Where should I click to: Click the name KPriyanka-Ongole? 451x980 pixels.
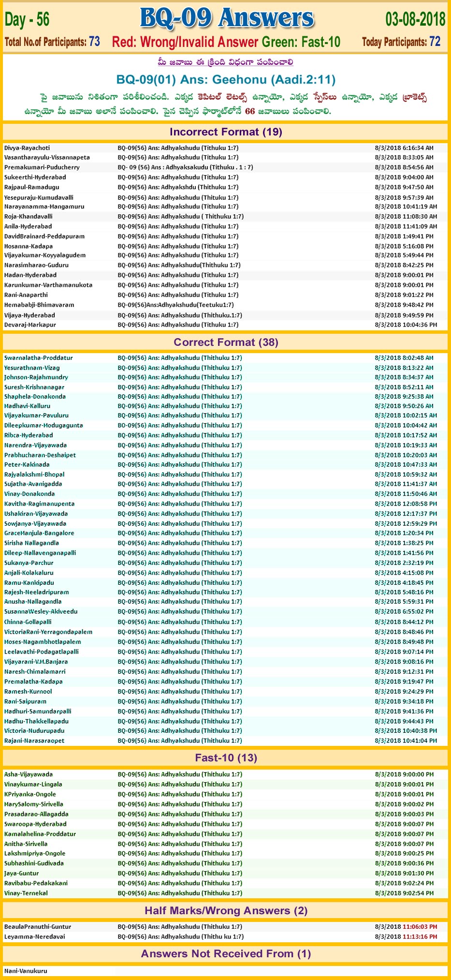click(30, 794)
